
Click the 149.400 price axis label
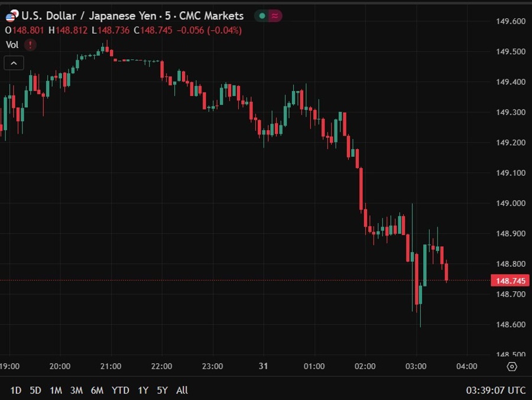(511, 82)
